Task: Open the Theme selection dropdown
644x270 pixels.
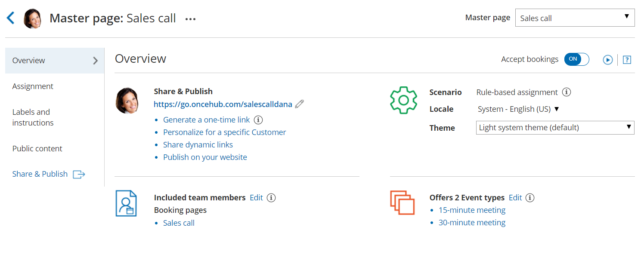Action: [555, 128]
